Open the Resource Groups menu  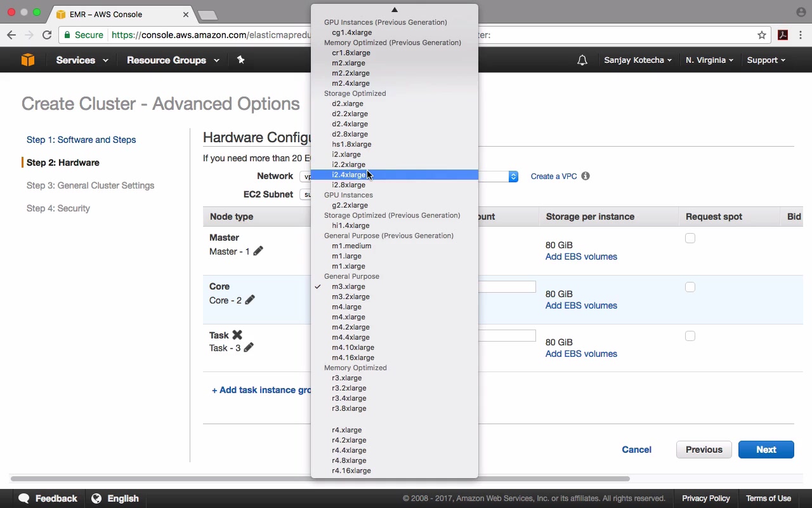(x=173, y=60)
